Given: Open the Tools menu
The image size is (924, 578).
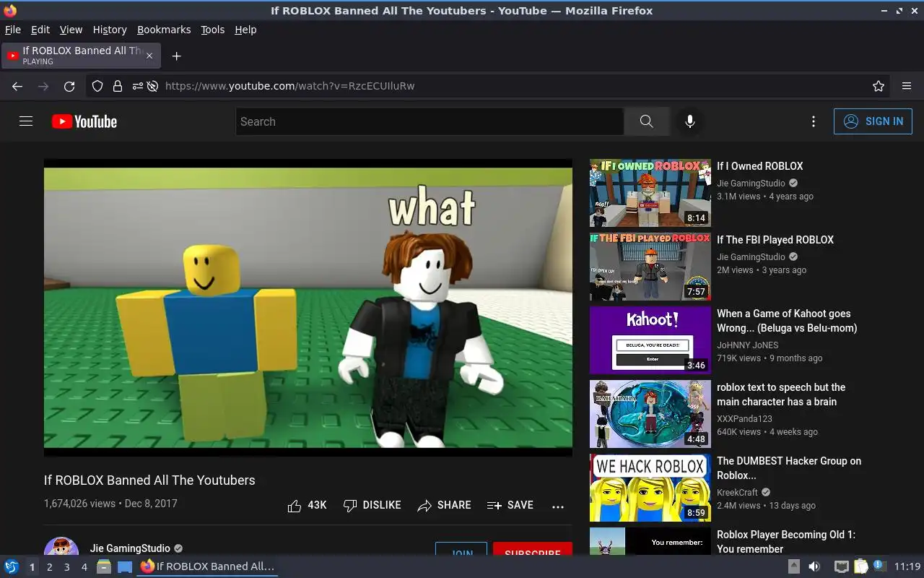Looking at the screenshot, I should (x=213, y=30).
